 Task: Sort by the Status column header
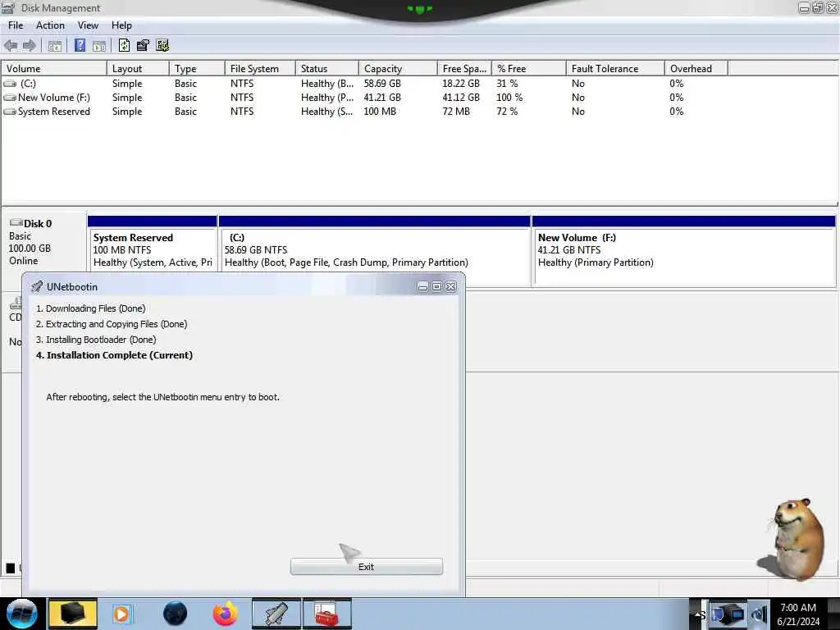click(x=326, y=69)
